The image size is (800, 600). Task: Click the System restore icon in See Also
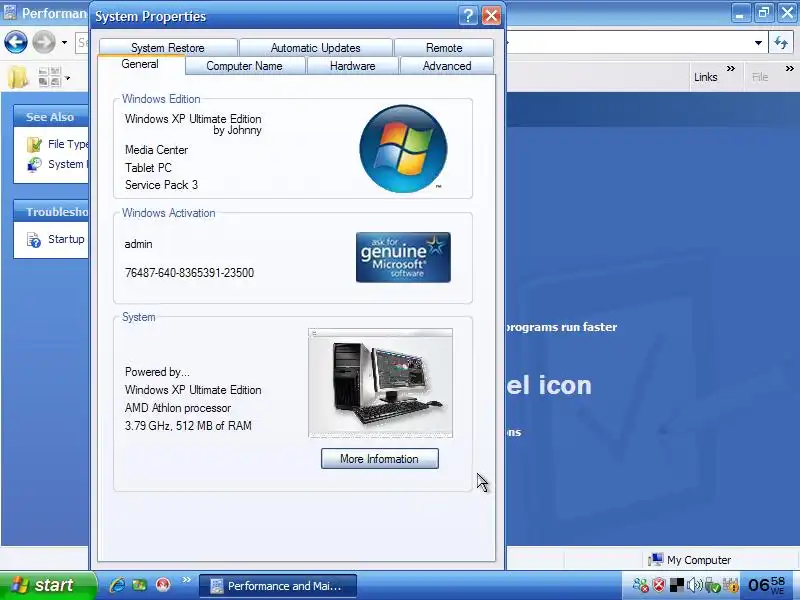point(34,164)
